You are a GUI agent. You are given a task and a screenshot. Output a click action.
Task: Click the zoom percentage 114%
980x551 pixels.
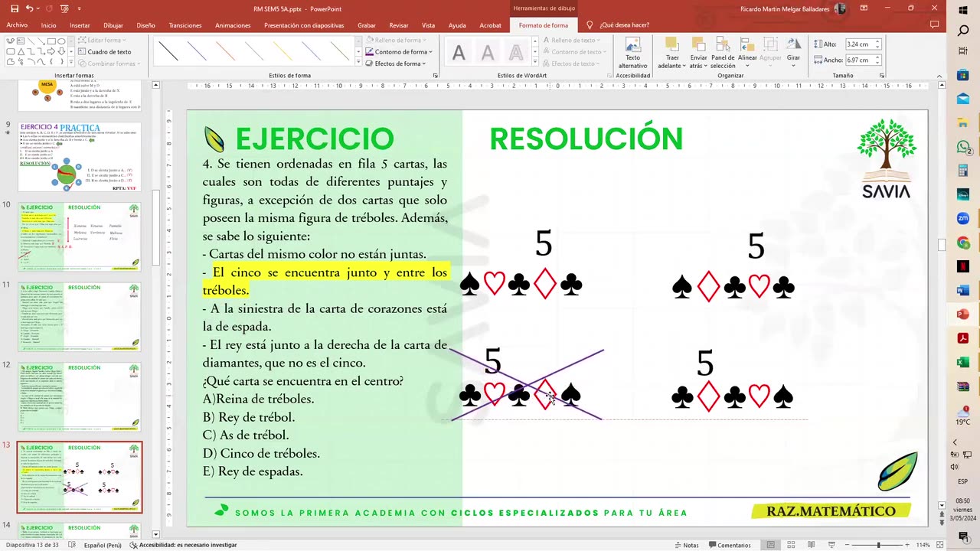point(923,545)
